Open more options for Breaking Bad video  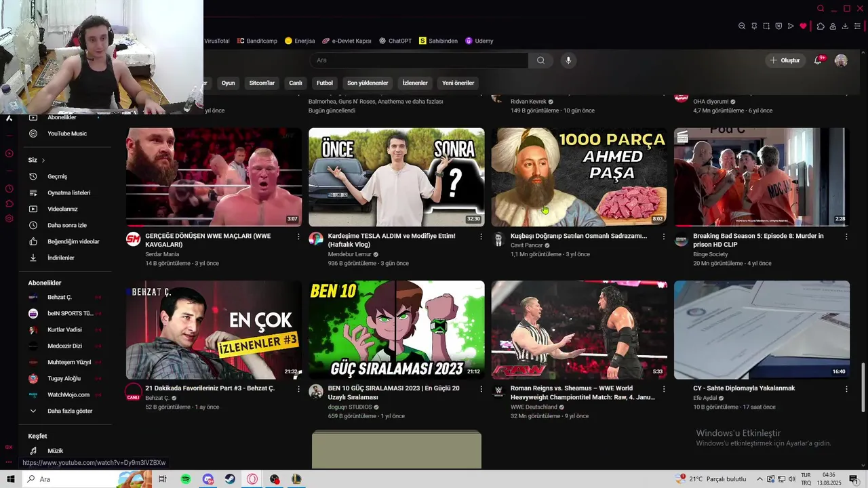click(846, 237)
